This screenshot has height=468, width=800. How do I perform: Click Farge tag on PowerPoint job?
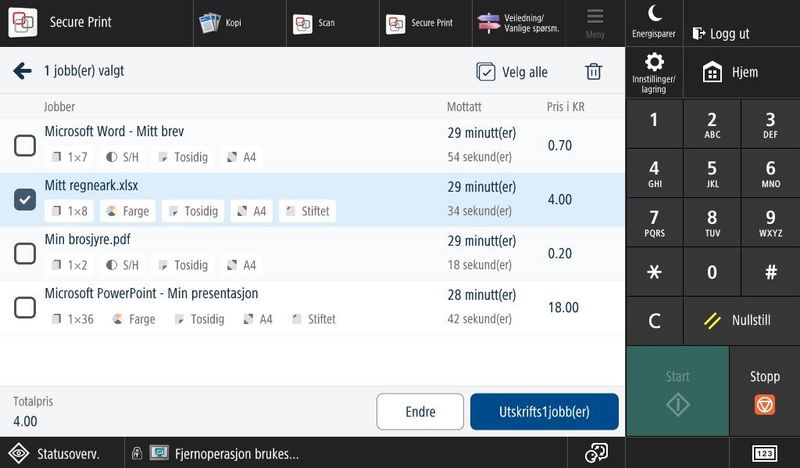(x=134, y=319)
